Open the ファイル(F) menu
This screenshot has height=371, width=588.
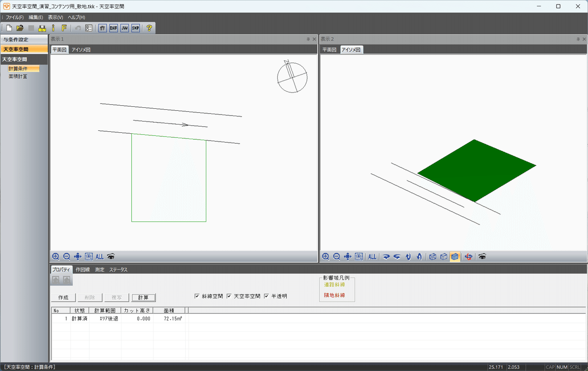(15, 17)
